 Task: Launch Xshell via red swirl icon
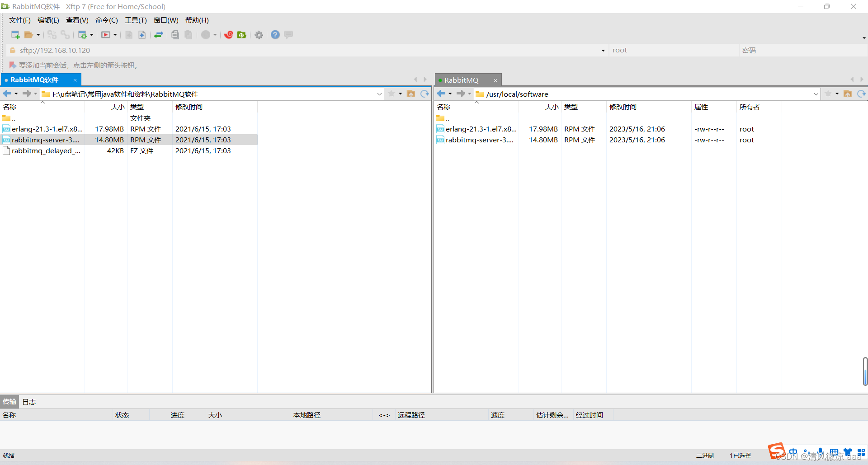tap(229, 35)
